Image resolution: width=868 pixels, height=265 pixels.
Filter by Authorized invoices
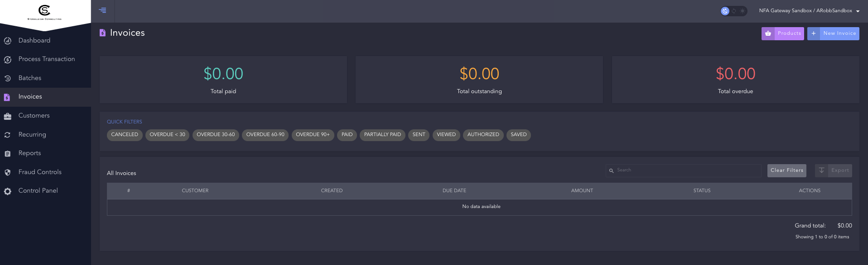[483, 135]
